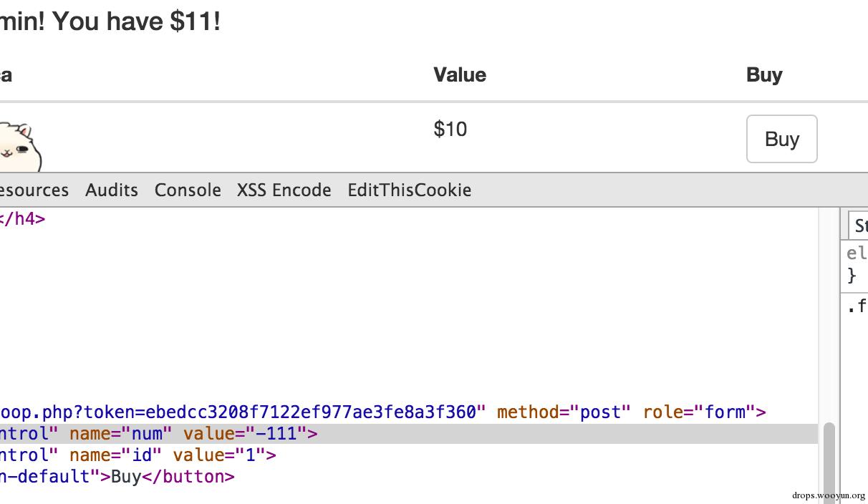Image resolution: width=868 pixels, height=504 pixels.
Task: Click the form action token URL value
Action: click(x=241, y=412)
